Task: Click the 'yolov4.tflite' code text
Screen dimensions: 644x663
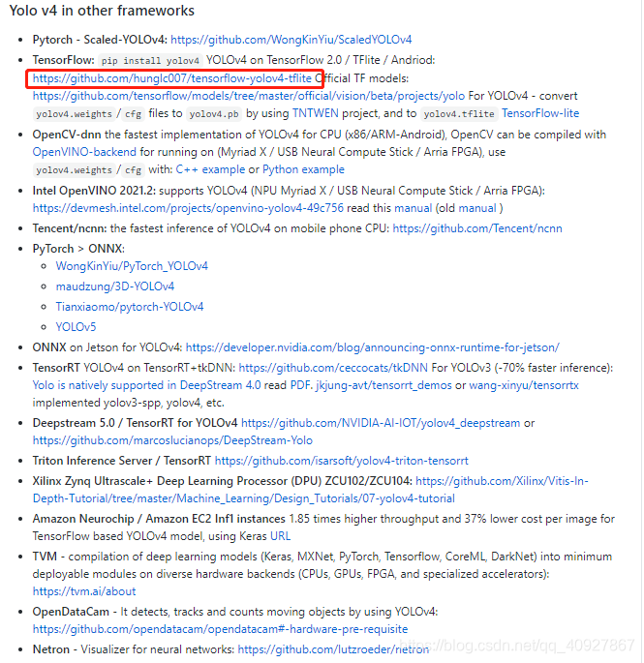Action: pos(459,114)
